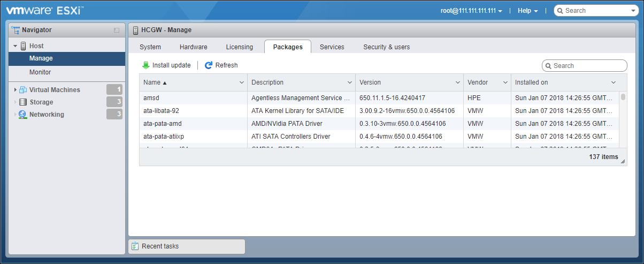Open Name column dropdown menu

click(241, 82)
